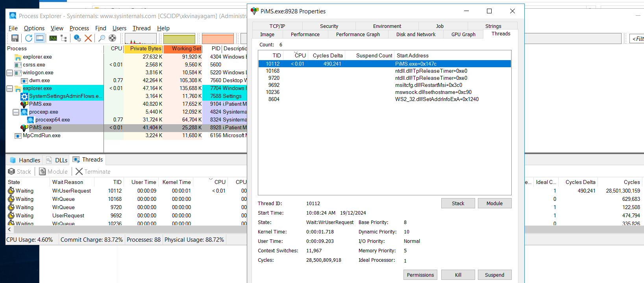Click the MpCmdRun.exe process icon
This screenshot has width=644, height=283.
(18, 136)
